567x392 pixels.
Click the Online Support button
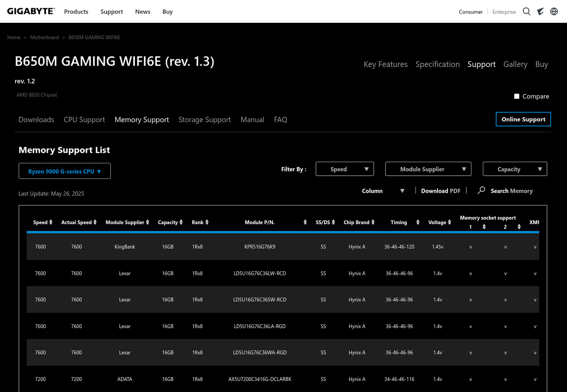coord(523,119)
